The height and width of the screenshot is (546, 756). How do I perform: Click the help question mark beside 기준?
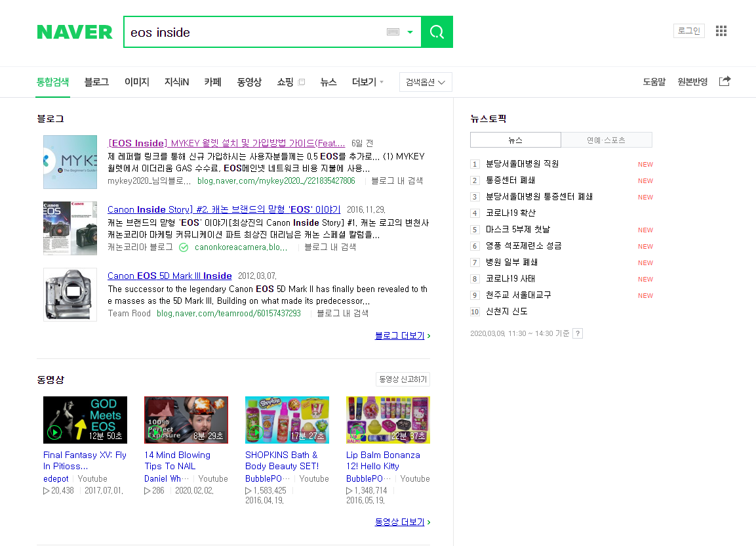[578, 333]
